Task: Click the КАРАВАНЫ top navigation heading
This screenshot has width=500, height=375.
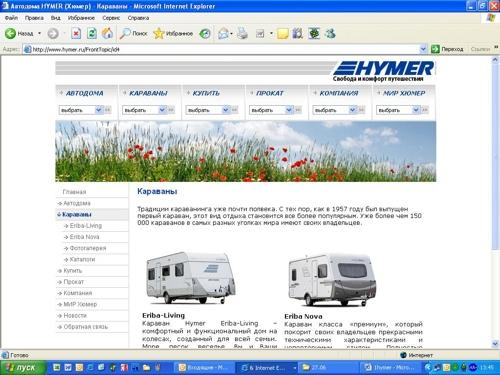Action: click(148, 93)
